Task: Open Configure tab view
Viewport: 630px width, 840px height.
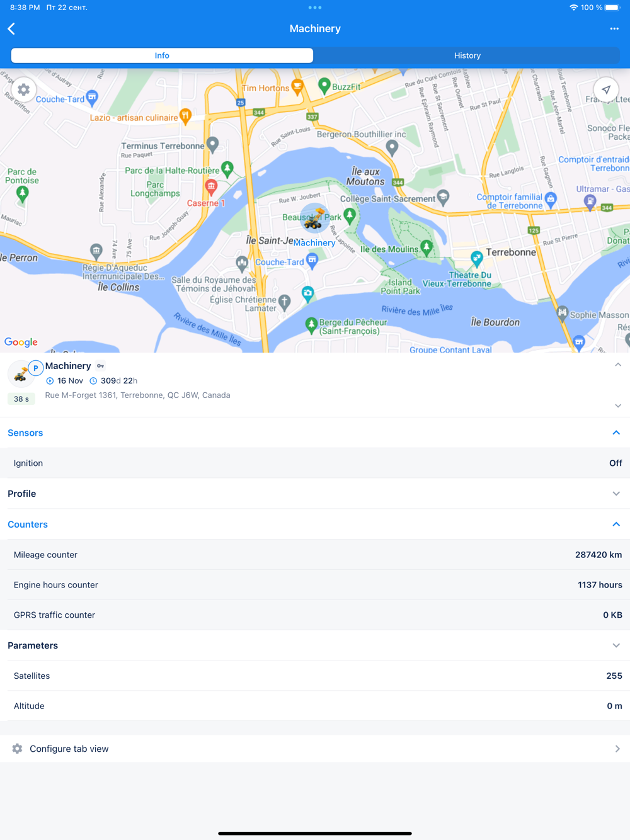Action: pos(315,749)
